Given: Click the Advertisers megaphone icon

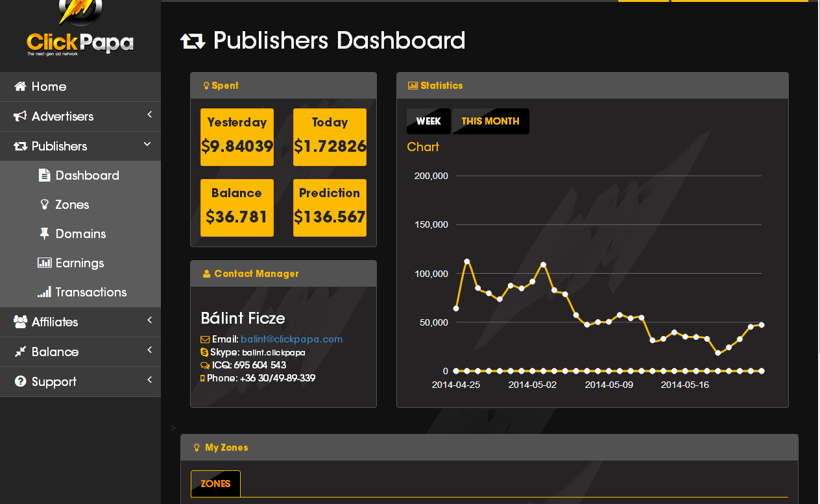Looking at the screenshot, I should 20,116.
